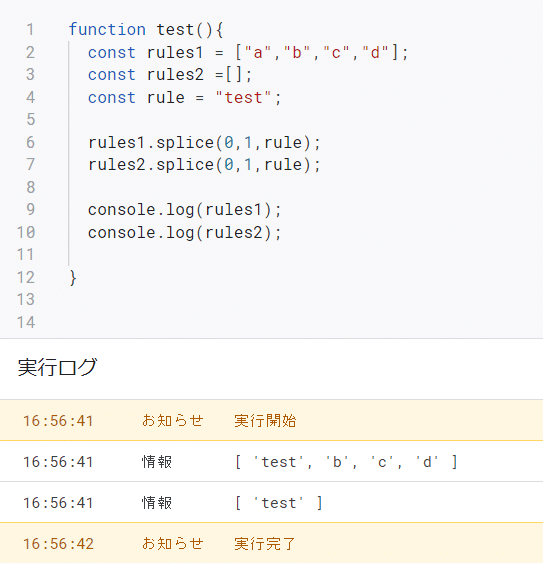The width and height of the screenshot is (543, 586).
Task: Click the function keyword on line 1
Action: (x=107, y=30)
